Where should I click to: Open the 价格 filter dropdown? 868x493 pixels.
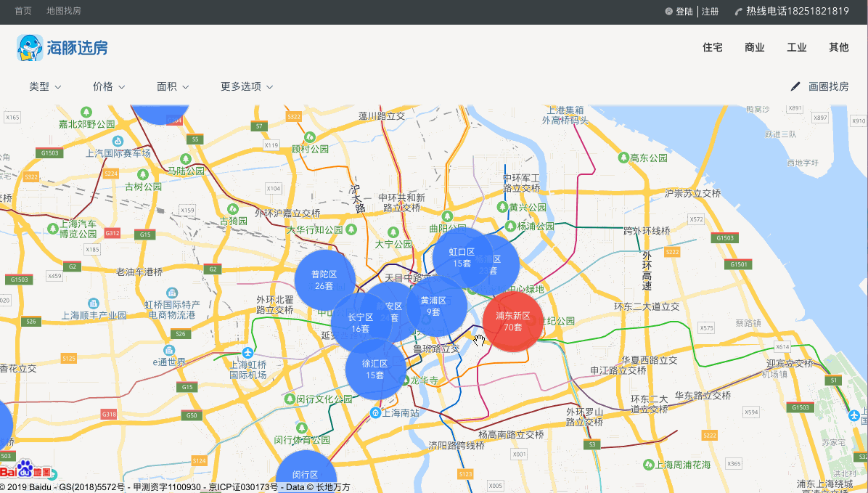(x=109, y=86)
